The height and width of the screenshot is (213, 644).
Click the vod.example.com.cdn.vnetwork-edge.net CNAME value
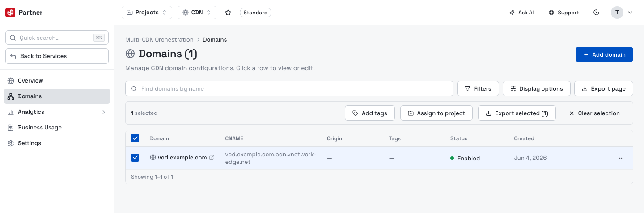(271, 158)
